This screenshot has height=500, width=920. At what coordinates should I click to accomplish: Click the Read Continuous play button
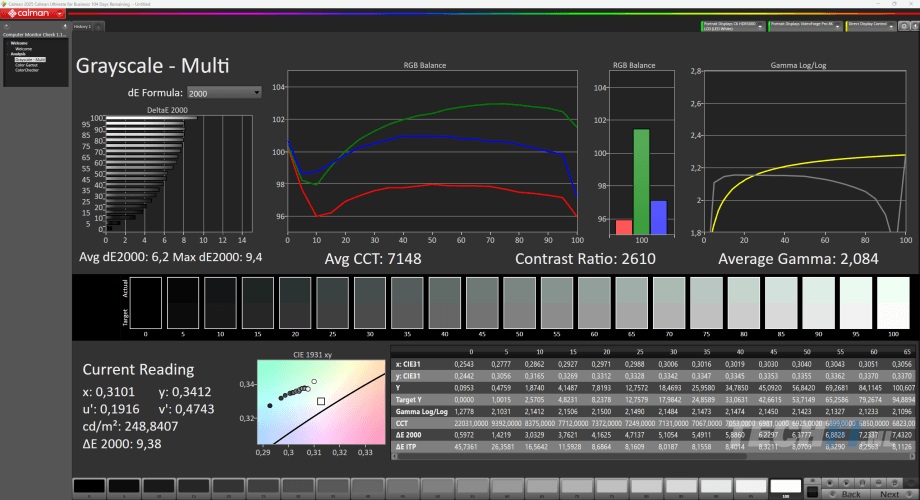click(846, 483)
